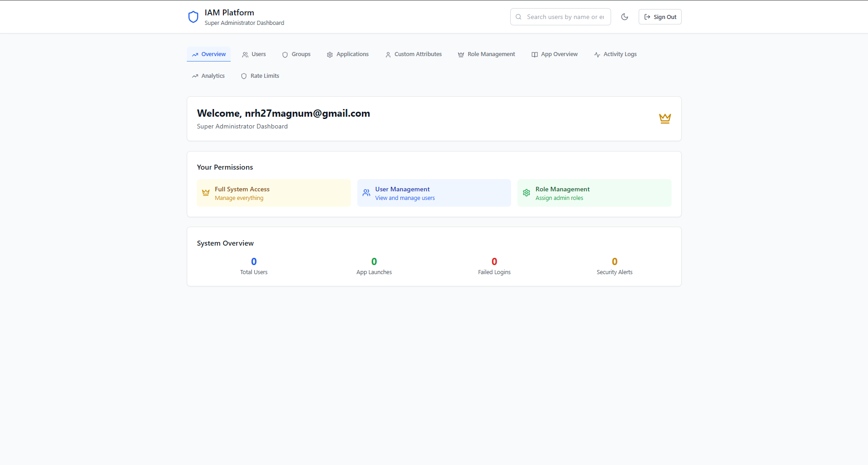The width and height of the screenshot is (868, 465).
Task: Click the gold crown icon in welcome card
Action: [x=664, y=119]
